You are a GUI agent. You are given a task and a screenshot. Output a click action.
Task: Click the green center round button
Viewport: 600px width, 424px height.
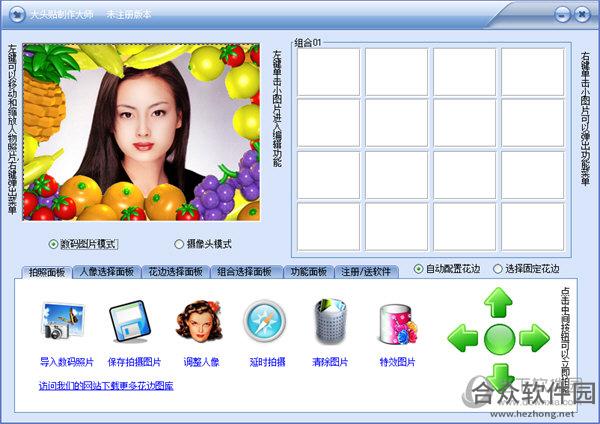click(x=499, y=339)
